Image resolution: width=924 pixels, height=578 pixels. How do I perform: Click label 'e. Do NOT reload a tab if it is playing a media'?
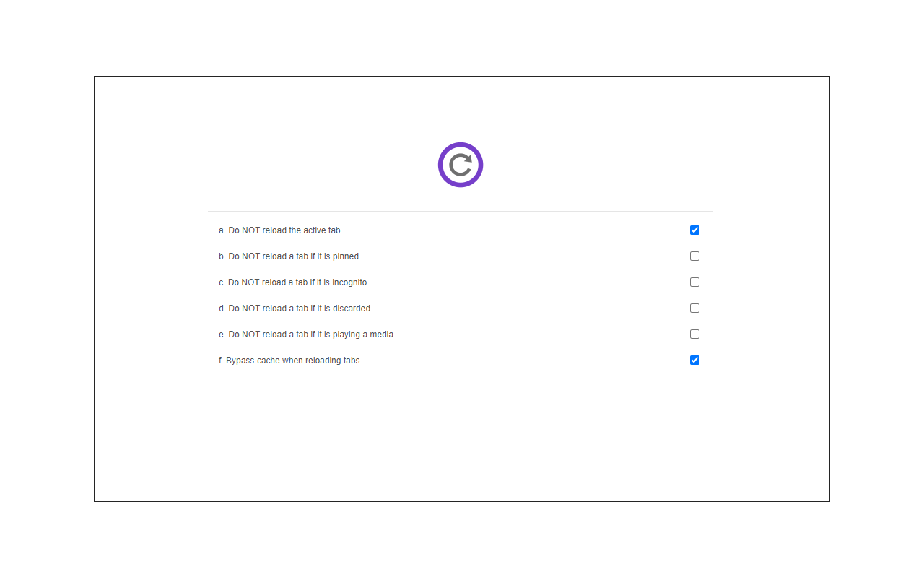click(306, 335)
